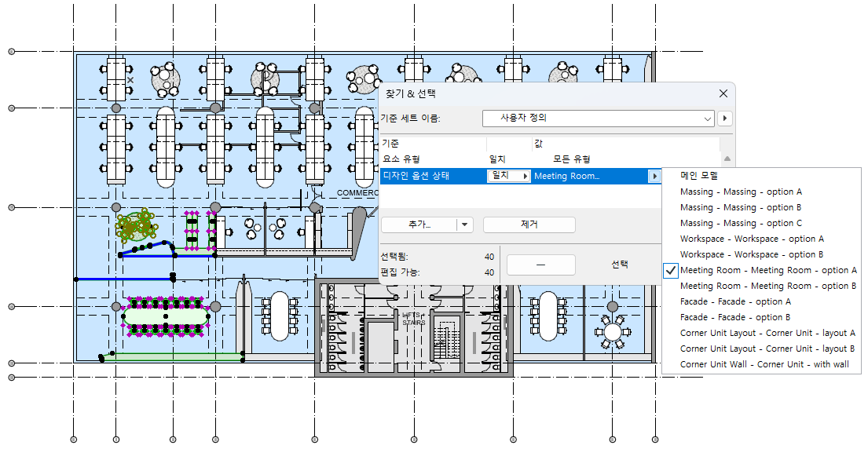Click the selected green plant cluster on plan
868x449 pixels.
(136, 224)
